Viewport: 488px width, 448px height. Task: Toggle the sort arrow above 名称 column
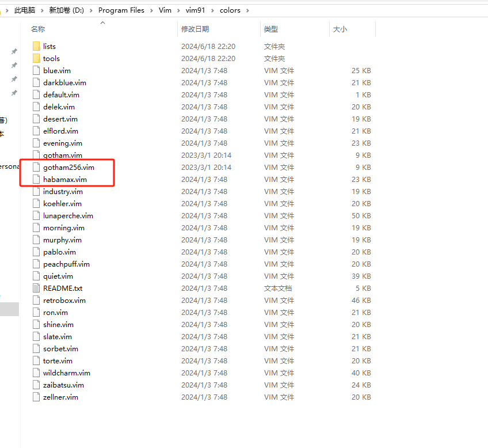[102, 22]
